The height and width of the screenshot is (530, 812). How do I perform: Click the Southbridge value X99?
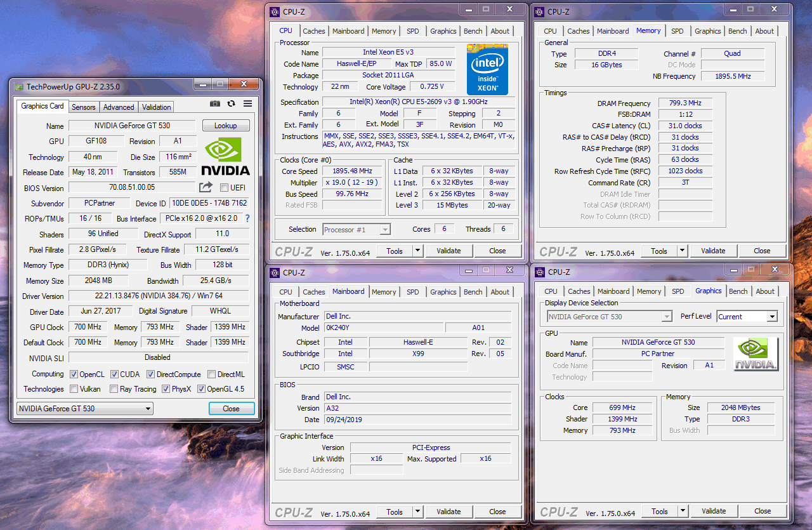pos(418,354)
